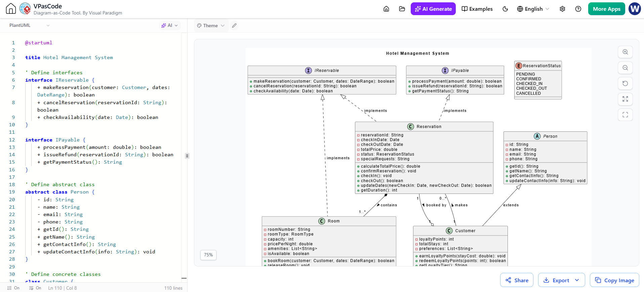
Task: Click the diagram title 'Hotel Management System'
Action: [417, 53]
